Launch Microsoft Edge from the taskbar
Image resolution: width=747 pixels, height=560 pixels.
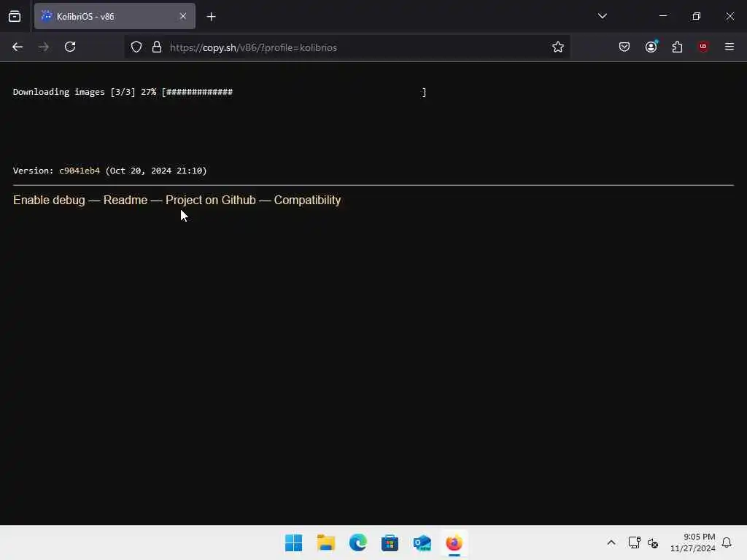[x=357, y=542]
